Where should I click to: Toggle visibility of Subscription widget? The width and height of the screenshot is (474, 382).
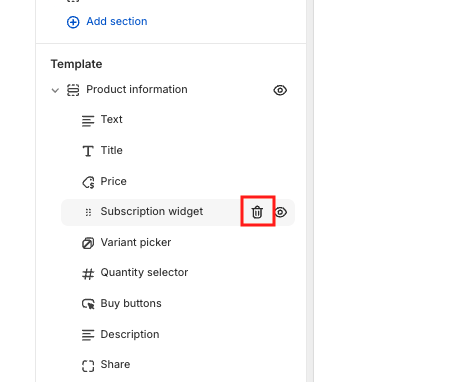(281, 212)
